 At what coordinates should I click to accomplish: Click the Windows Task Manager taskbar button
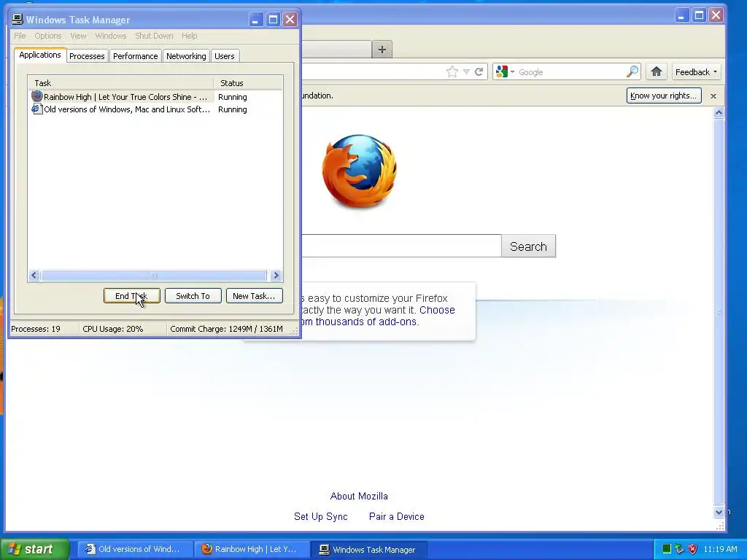tap(368, 549)
